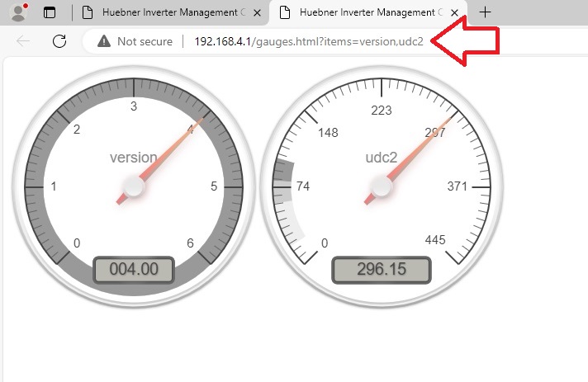Click the udc2 gauge readout 296.15
The image size is (588, 382).
(x=382, y=269)
